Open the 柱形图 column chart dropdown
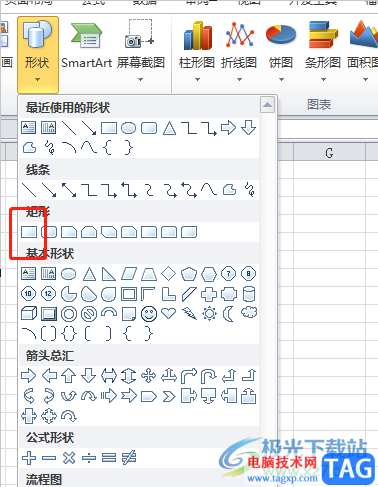The image size is (378, 487). click(x=197, y=51)
